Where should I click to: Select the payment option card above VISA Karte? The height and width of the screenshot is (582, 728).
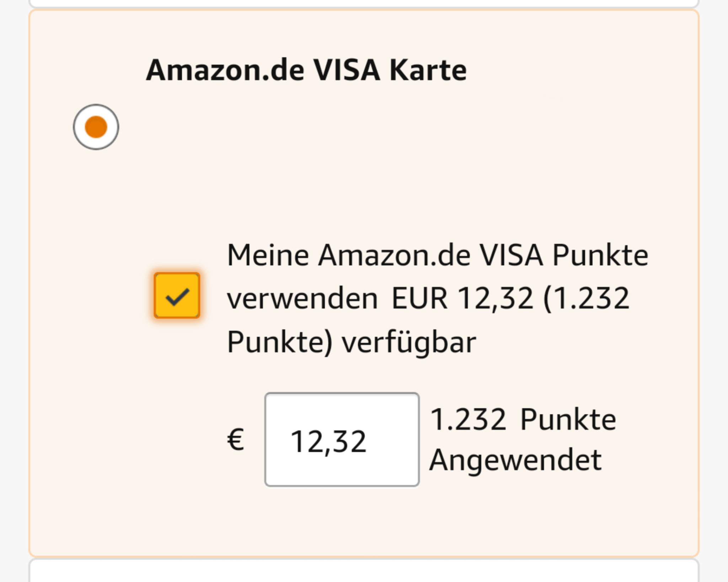(x=364, y=4)
